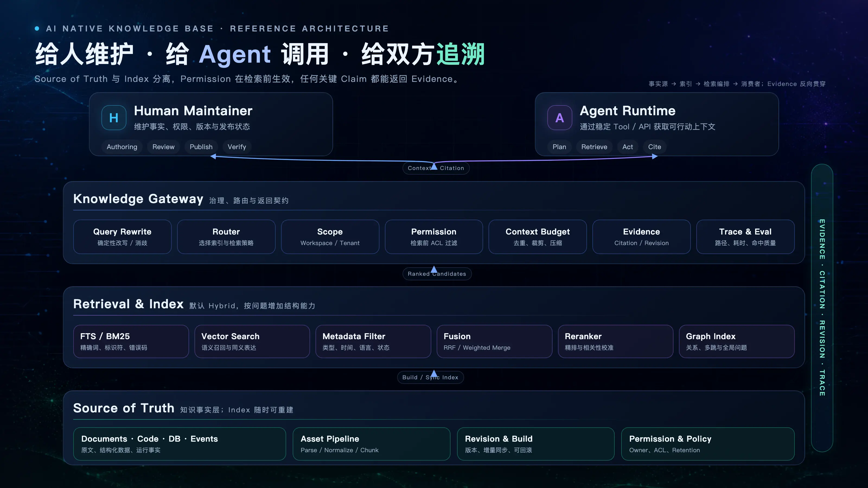Screen dimensions: 868x488
Task: Click the Ranked Candidates label pill
Action: [437, 274]
